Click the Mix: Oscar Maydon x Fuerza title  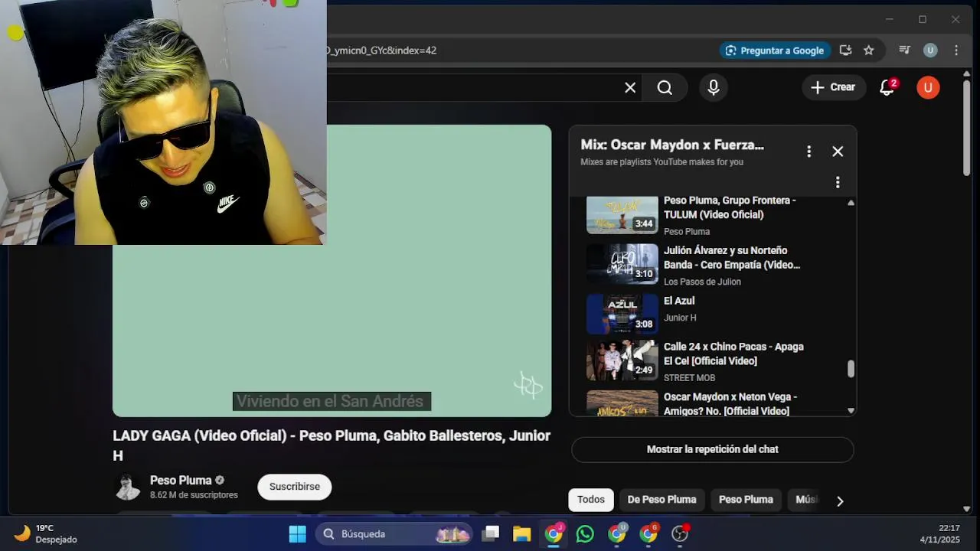click(x=672, y=145)
